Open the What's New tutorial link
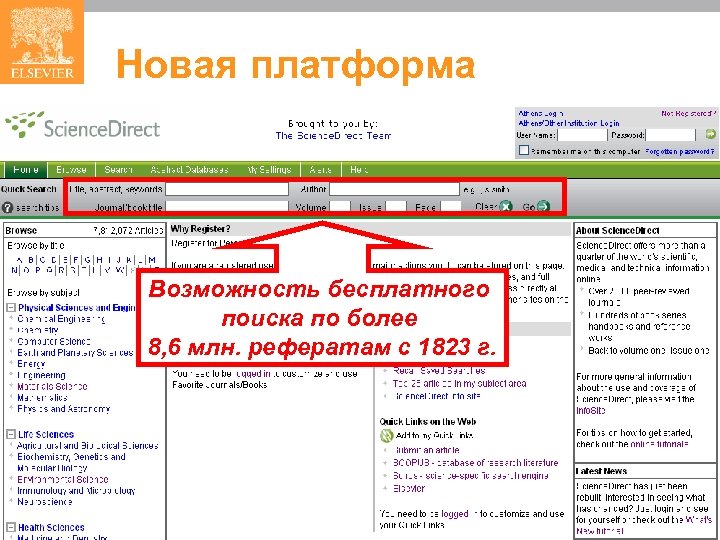Screen dimensions: 720x540 coord(644,525)
